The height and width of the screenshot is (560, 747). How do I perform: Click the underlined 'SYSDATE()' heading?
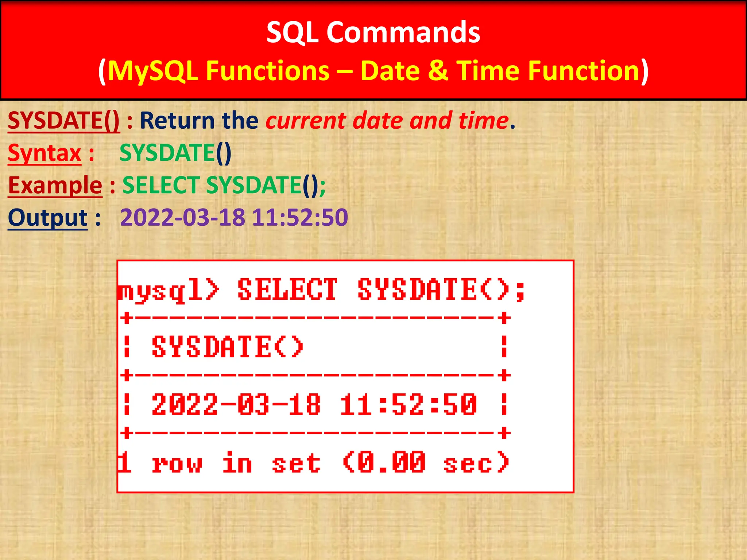pos(64,121)
